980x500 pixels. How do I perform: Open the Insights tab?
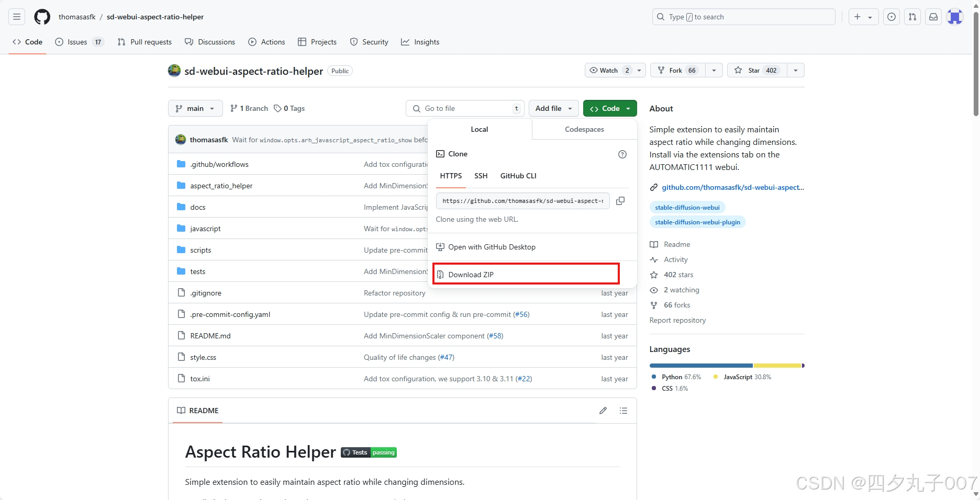tap(420, 42)
